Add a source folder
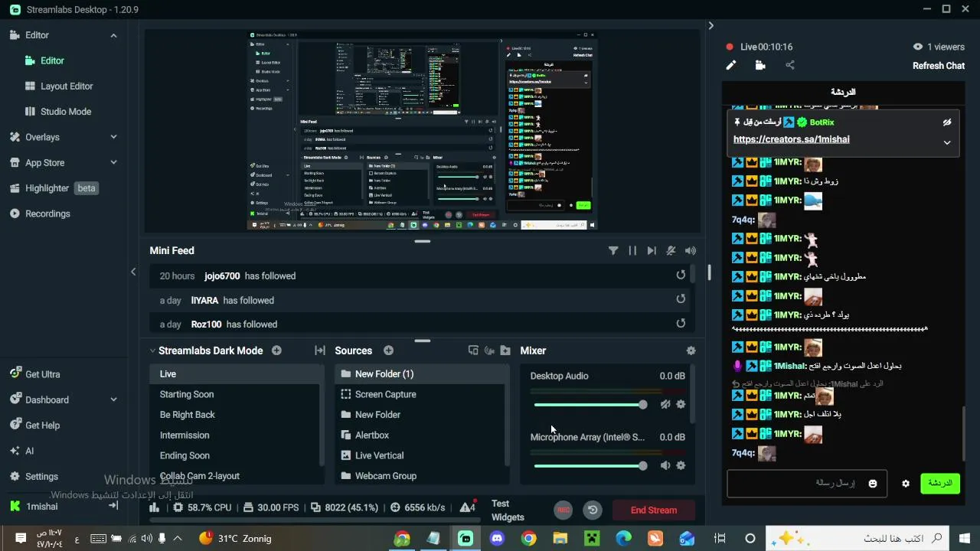Screen dimensions: 980x551 [x=505, y=350]
